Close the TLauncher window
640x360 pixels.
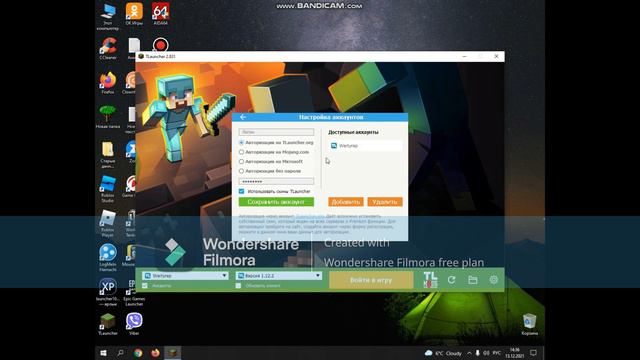[x=496, y=56]
